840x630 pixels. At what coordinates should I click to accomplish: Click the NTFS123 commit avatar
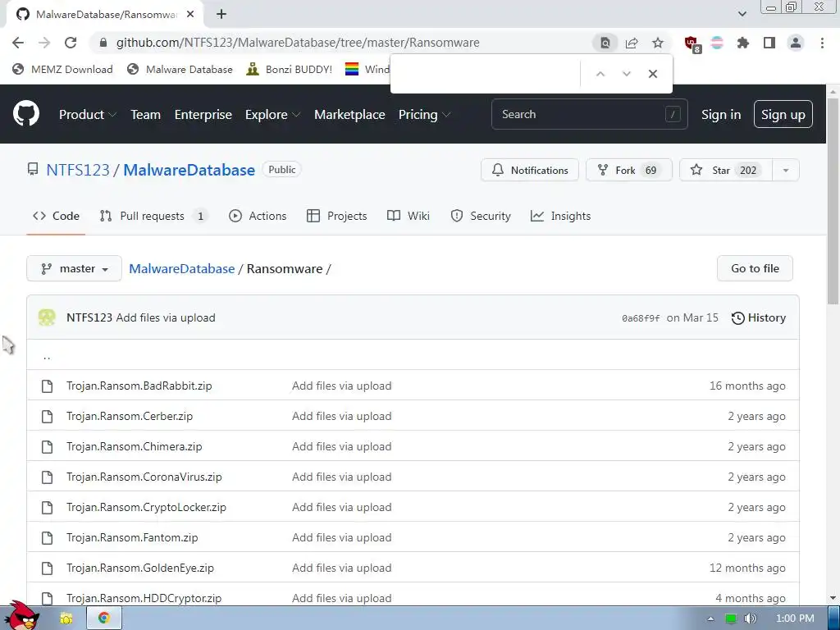point(47,317)
